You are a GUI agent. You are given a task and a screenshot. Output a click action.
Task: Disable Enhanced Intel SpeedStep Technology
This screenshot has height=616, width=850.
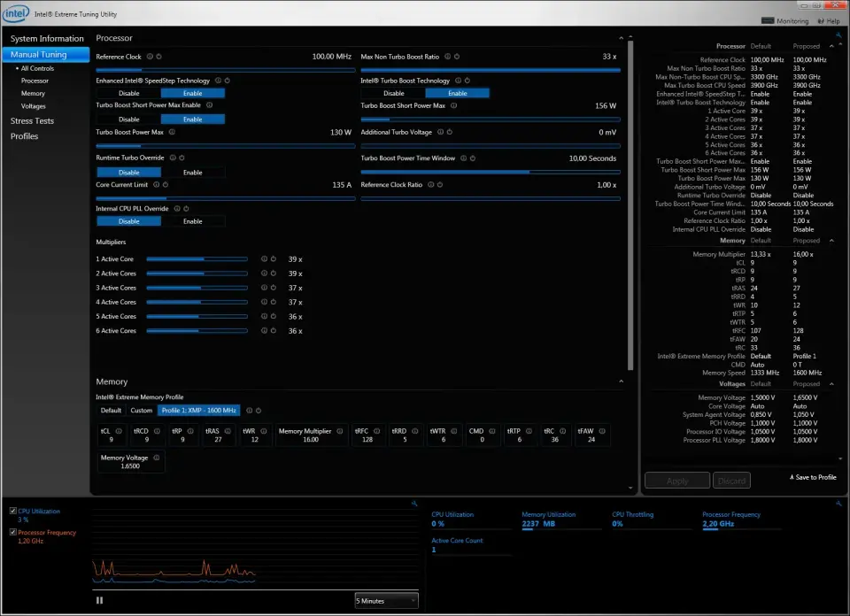pos(128,93)
